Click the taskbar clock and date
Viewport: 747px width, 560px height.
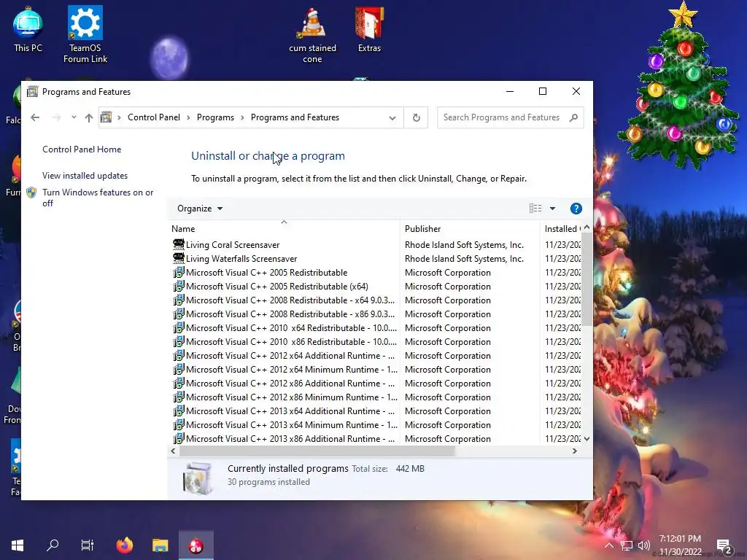[680, 545]
